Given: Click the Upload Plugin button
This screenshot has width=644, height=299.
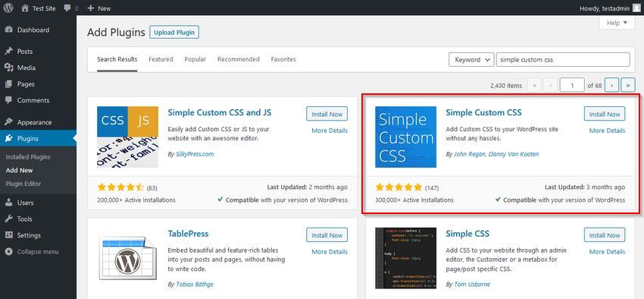Looking at the screenshot, I should (174, 33).
